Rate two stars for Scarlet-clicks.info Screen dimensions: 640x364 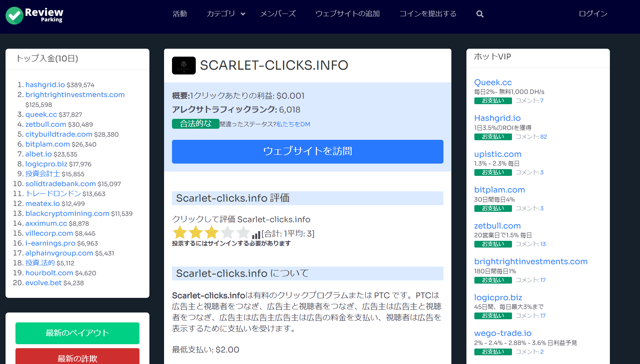click(x=196, y=233)
